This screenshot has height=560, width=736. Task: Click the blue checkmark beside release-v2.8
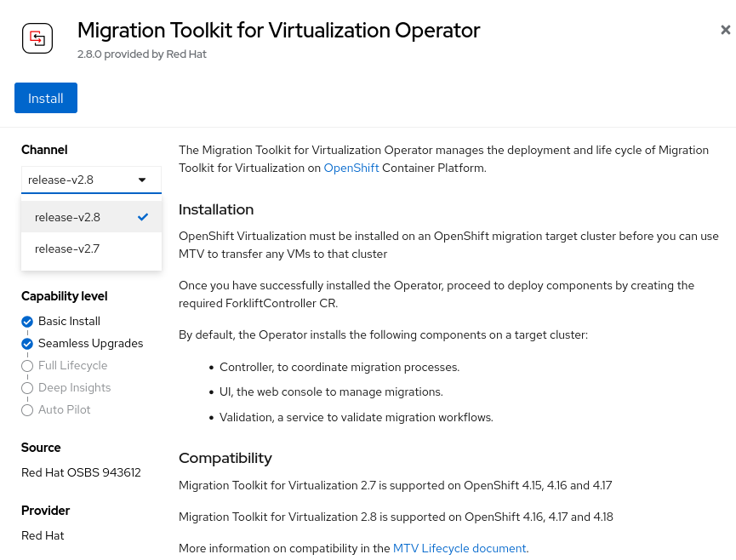[143, 217]
